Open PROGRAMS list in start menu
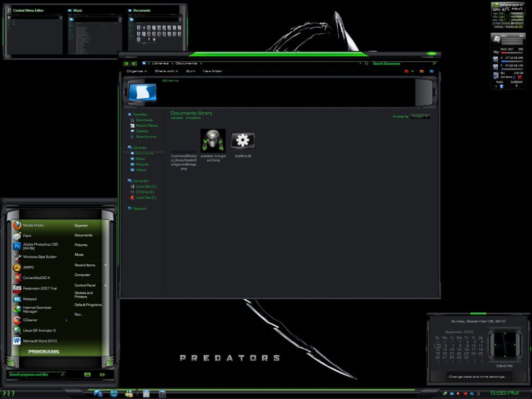 click(x=44, y=352)
